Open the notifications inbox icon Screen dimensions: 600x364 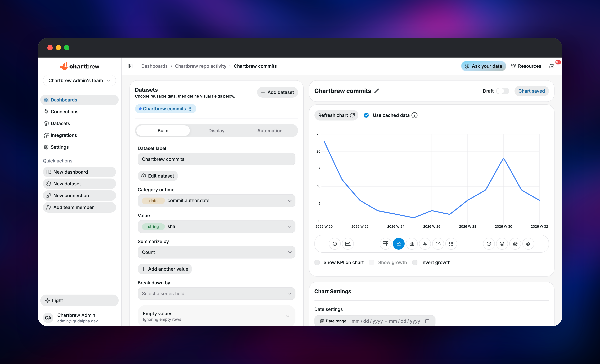552,66
